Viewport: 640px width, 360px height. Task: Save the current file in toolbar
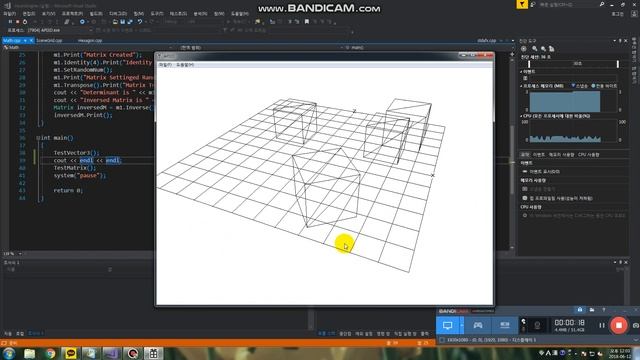coord(122,22)
